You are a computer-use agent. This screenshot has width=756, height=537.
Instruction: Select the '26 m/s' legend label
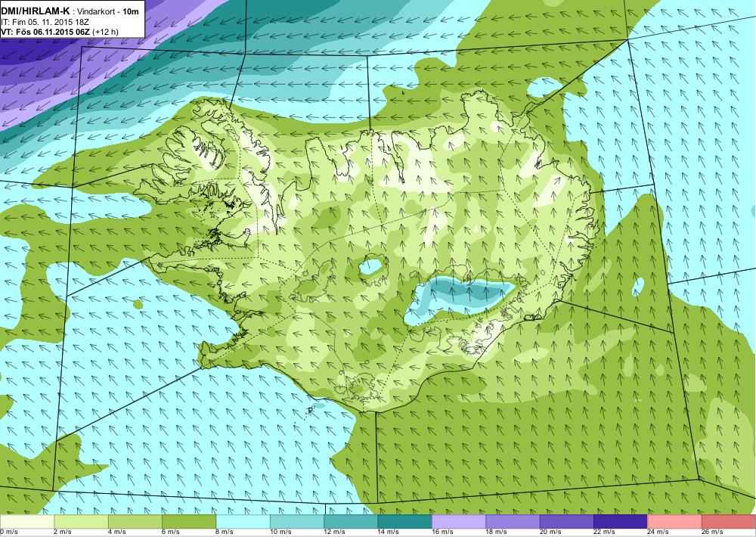[713, 532]
